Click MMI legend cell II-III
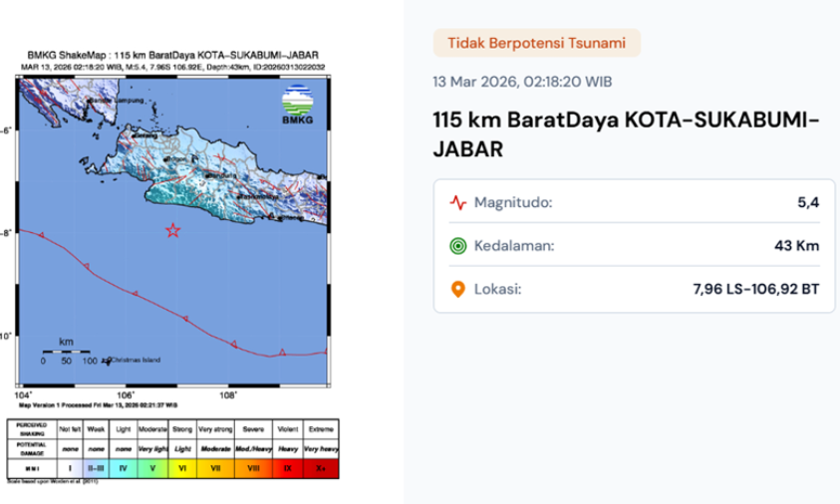 coord(96,468)
